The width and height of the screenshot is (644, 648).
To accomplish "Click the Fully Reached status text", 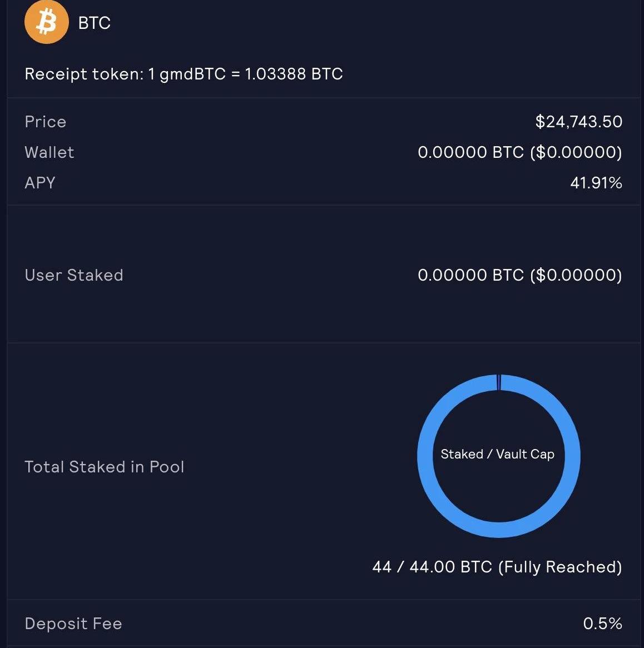I will [559, 567].
